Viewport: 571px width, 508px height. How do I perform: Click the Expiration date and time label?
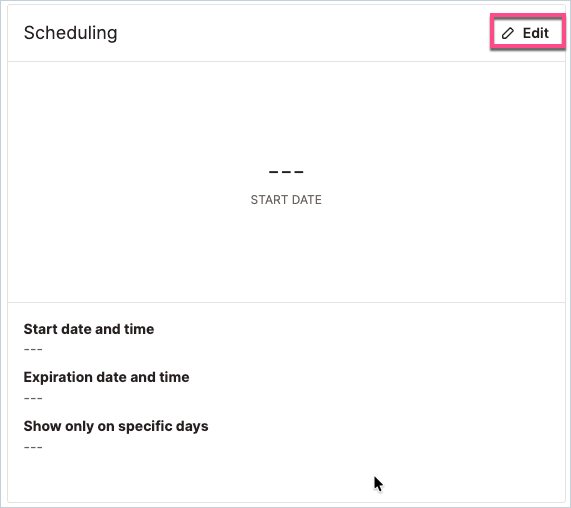[106, 377]
